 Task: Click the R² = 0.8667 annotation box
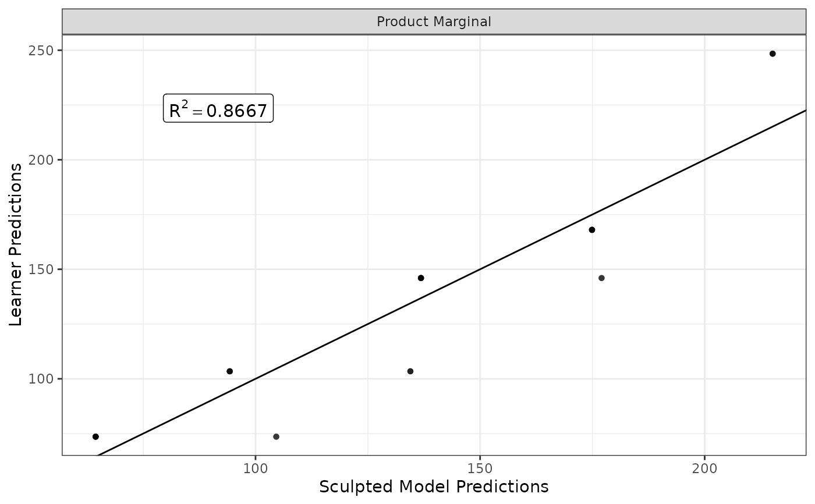click(218, 108)
